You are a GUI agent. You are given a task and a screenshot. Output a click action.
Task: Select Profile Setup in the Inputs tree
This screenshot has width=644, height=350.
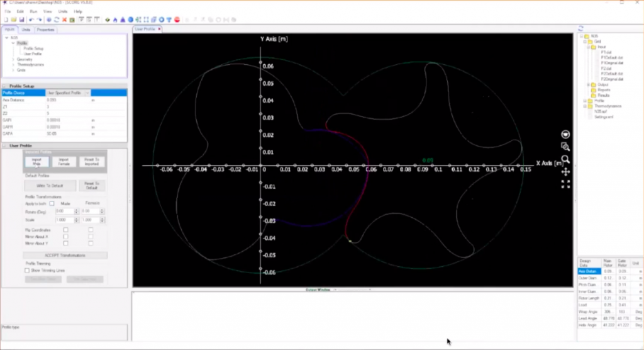click(x=33, y=48)
